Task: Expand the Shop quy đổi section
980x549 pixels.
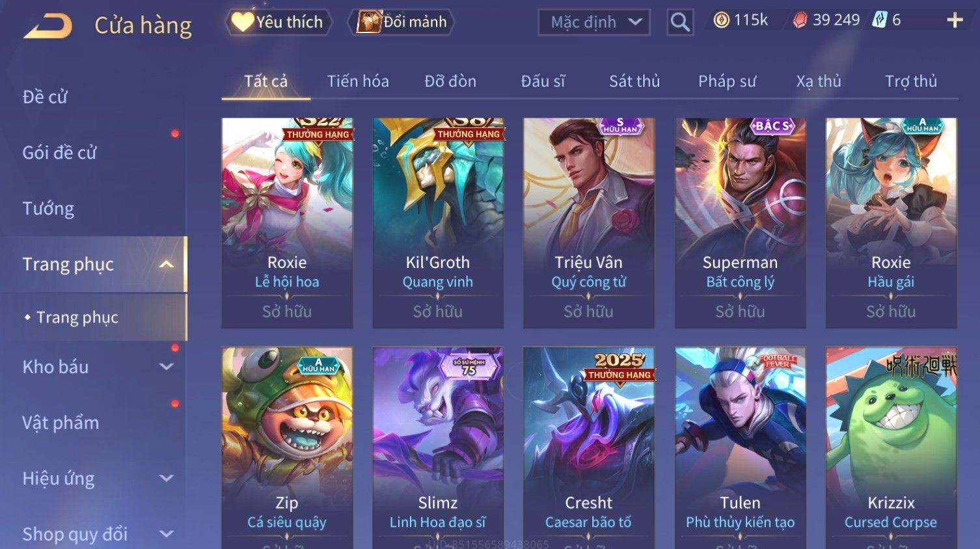Action: pos(167,534)
